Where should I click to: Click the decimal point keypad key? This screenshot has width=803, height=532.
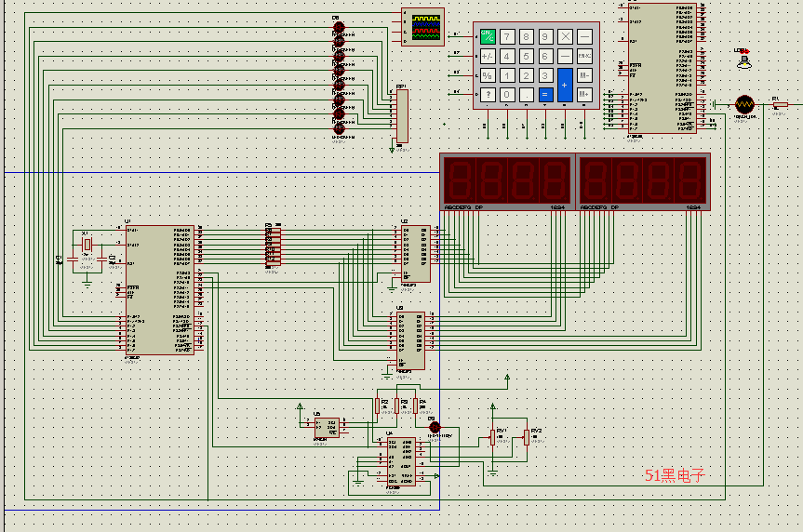click(x=526, y=95)
